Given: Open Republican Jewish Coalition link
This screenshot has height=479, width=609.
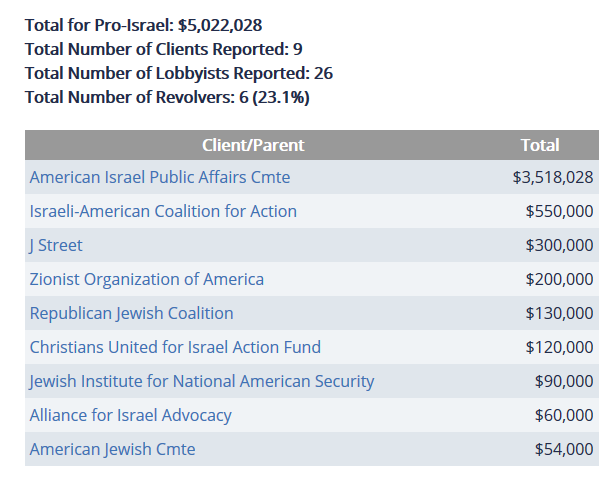Looking at the screenshot, I should [x=131, y=313].
